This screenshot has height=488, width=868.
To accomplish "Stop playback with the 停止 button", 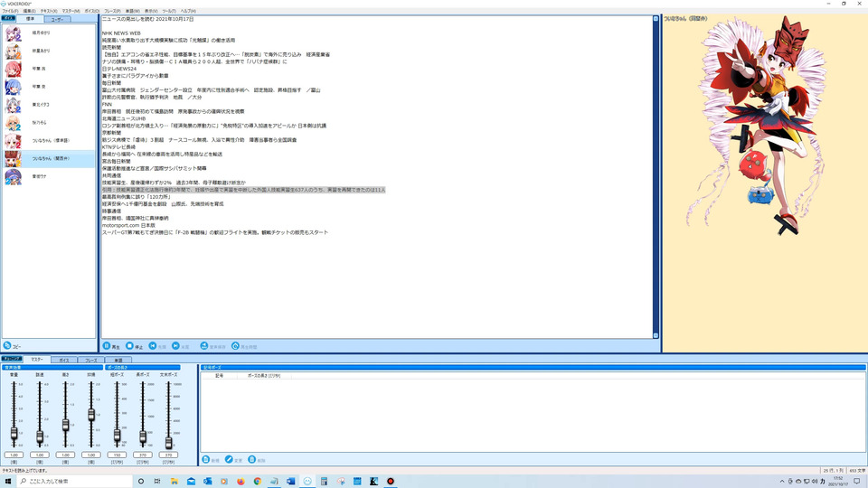I will click(134, 346).
